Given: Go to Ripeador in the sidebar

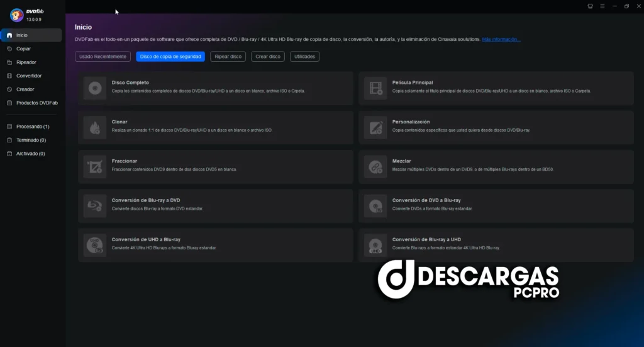Looking at the screenshot, I should pos(26,62).
